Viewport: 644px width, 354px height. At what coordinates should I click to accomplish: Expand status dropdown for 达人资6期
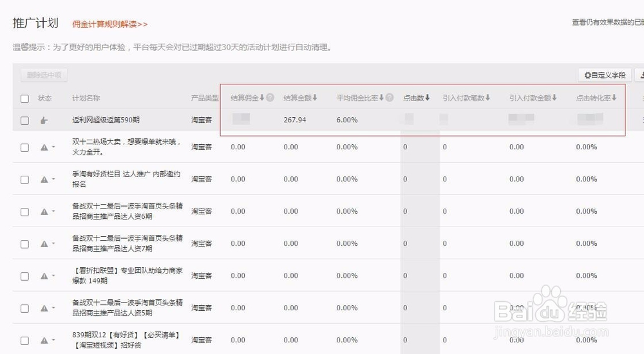click(53, 211)
